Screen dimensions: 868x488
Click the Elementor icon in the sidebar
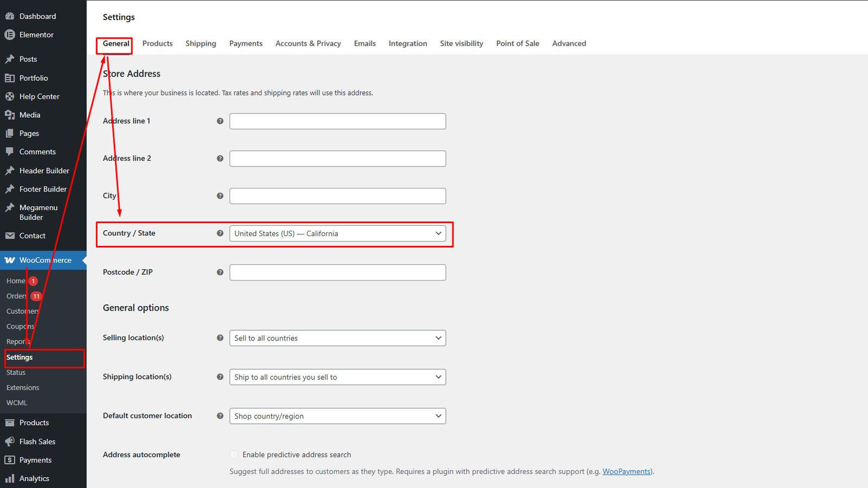10,35
